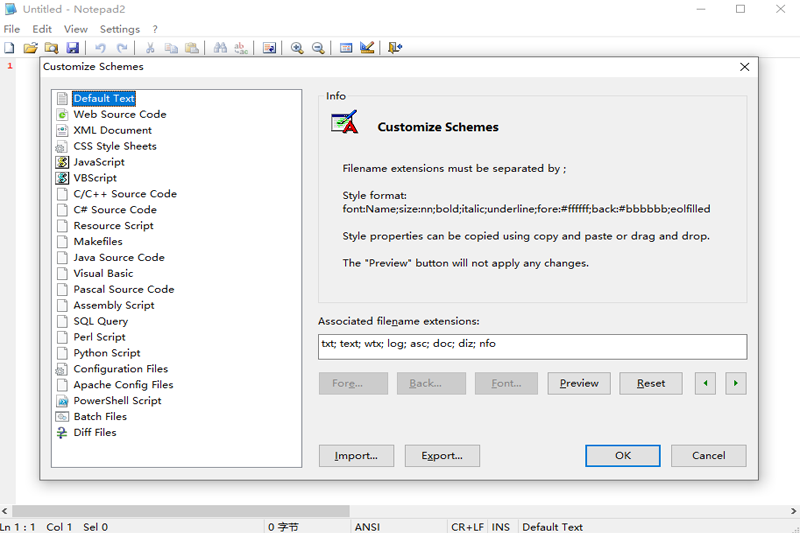Select the CSS Style Sheets gear icon
Viewport: 800px width, 533px height.
61,147
